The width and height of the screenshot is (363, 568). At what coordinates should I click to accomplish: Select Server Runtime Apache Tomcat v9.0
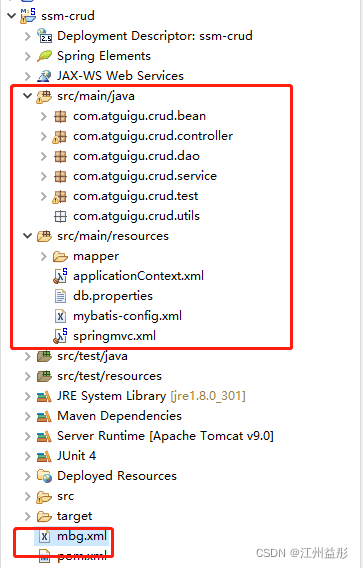(165, 436)
